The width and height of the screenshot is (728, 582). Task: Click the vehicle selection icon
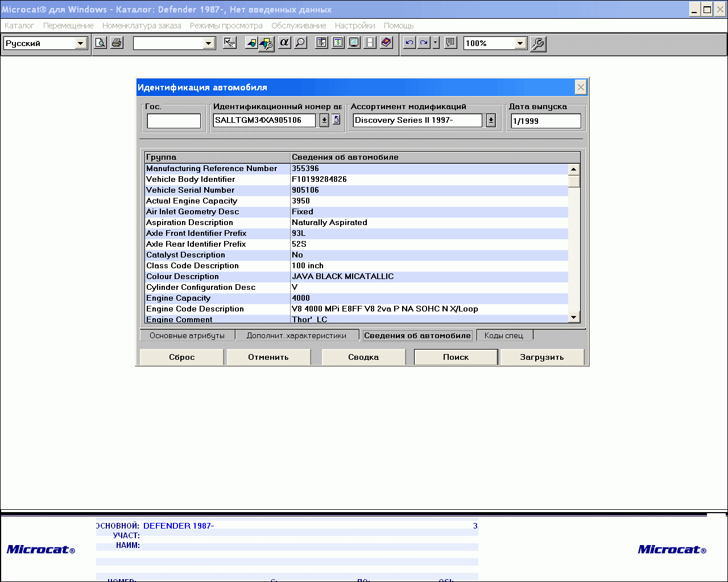pyautogui.click(x=251, y=43)
